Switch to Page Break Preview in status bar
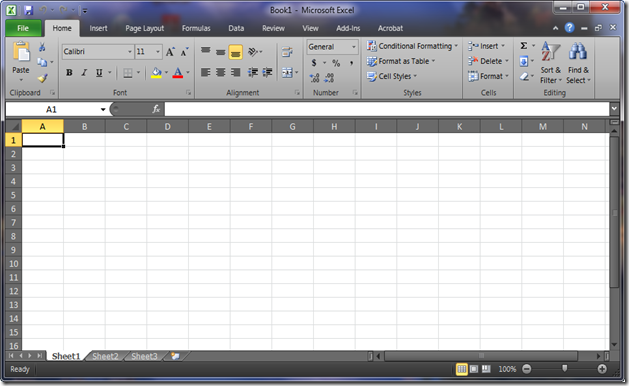 (x=486, y=369)
